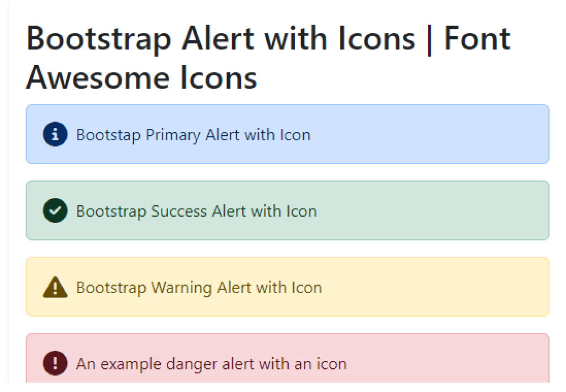Click the warning triangle icon
Image resolution: width=566 pixels, height=392 pixels.
click(55, 287)
